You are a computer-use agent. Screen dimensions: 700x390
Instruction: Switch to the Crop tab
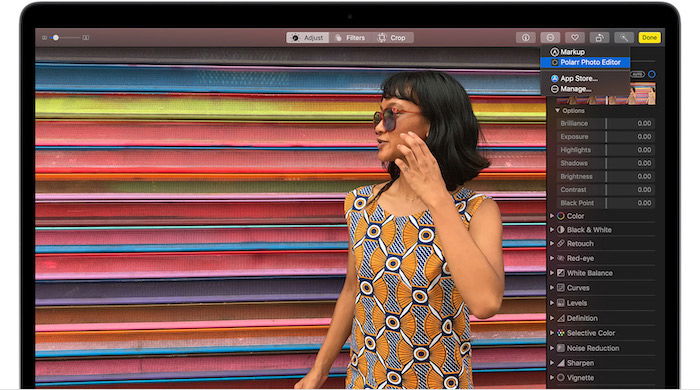(392, 38)
